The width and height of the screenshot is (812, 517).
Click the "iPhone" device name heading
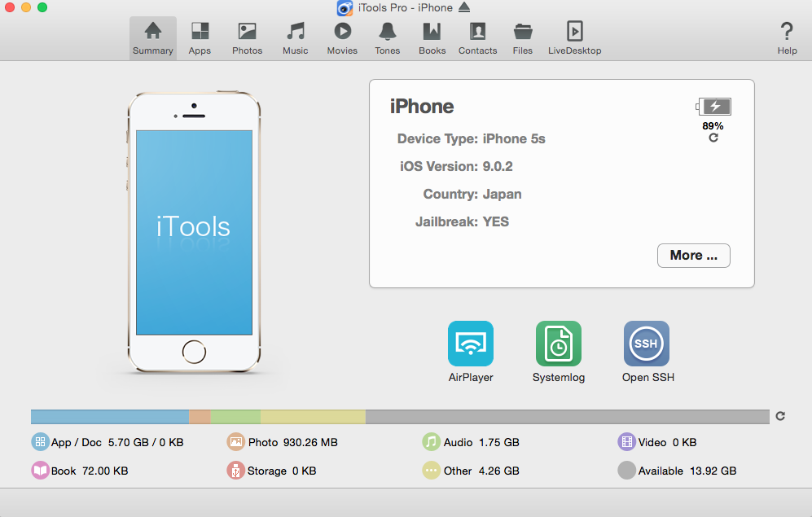pyautogui.click(x=422, y=107)
